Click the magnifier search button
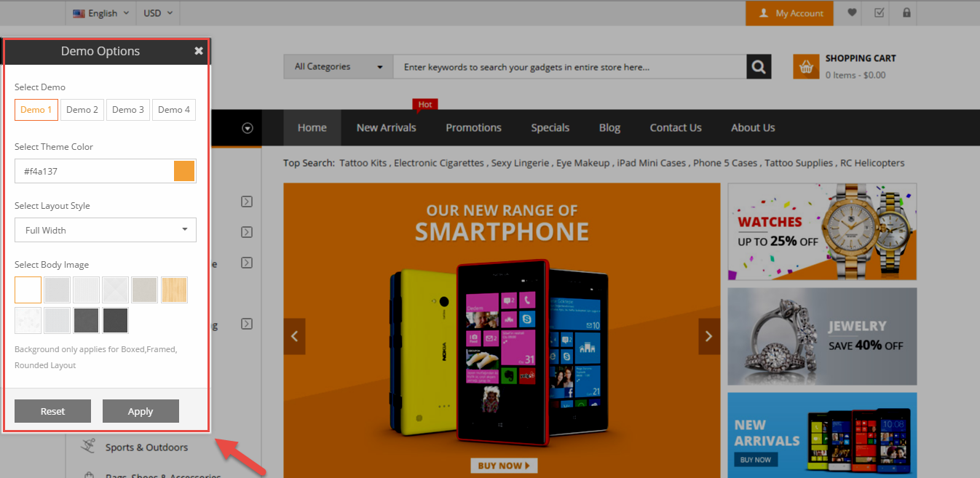 (759, 67)
